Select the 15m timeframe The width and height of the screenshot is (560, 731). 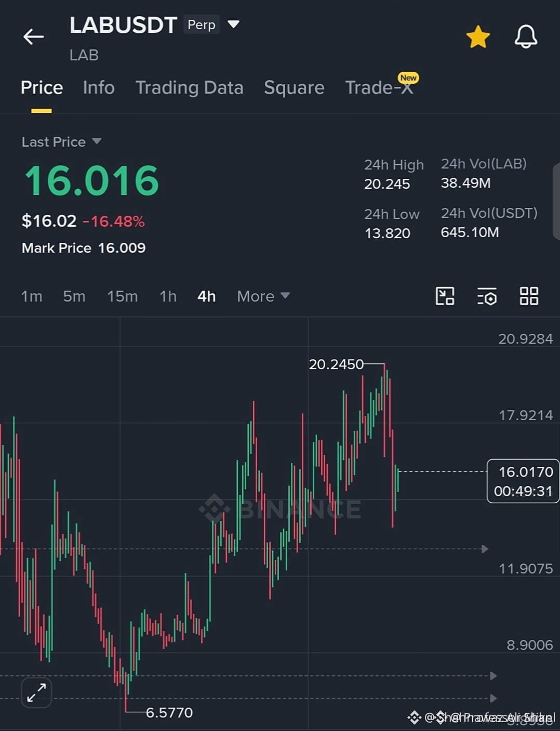pyautogui.click(x=123, y=296)
